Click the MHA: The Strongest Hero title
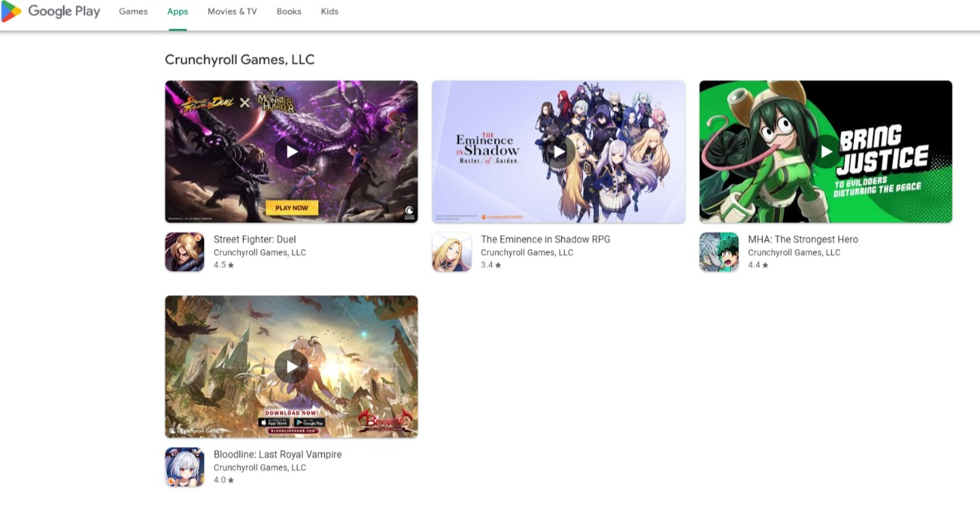This screenshot has width=980, height=508. 803,239
